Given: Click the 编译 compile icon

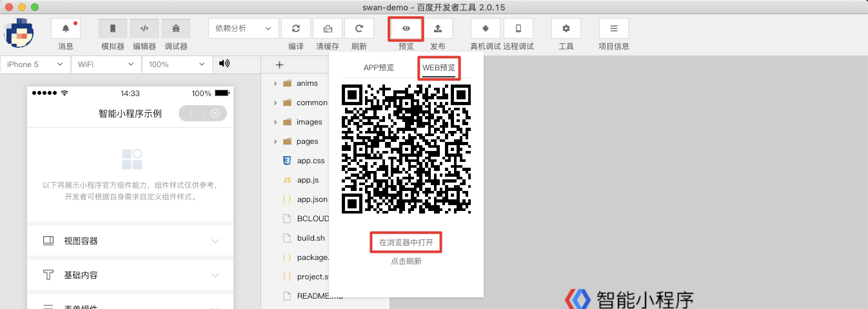Looking at the screenshot, I should (296, 28).
